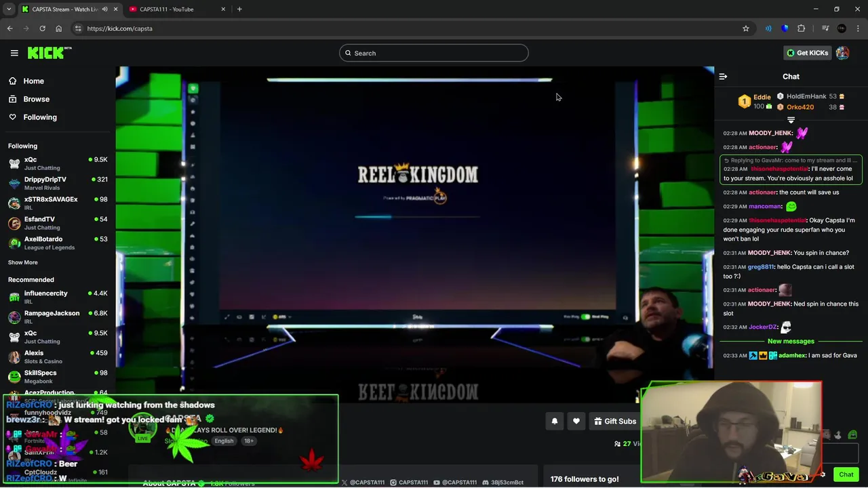This screenshot has width=868, height=488.
Task: Click the blue sound-wave extension icon
Action: (x=768, y=28)
